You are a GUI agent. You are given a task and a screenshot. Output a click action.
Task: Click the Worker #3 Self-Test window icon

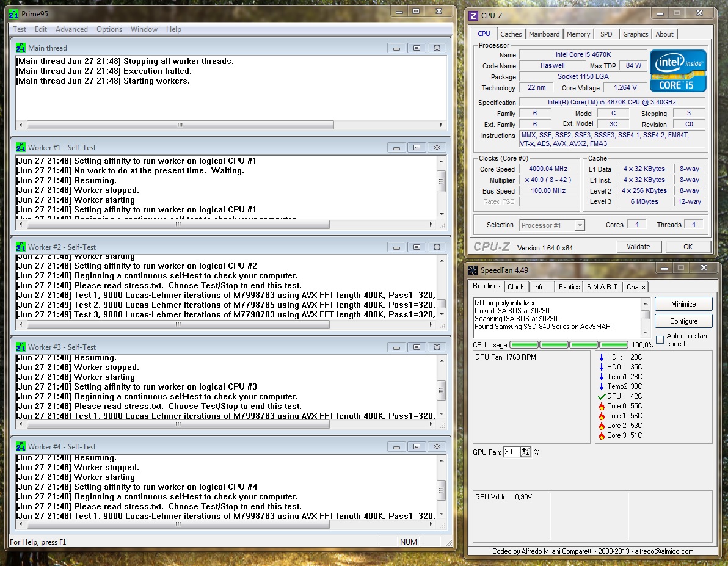tap(20, 347)
